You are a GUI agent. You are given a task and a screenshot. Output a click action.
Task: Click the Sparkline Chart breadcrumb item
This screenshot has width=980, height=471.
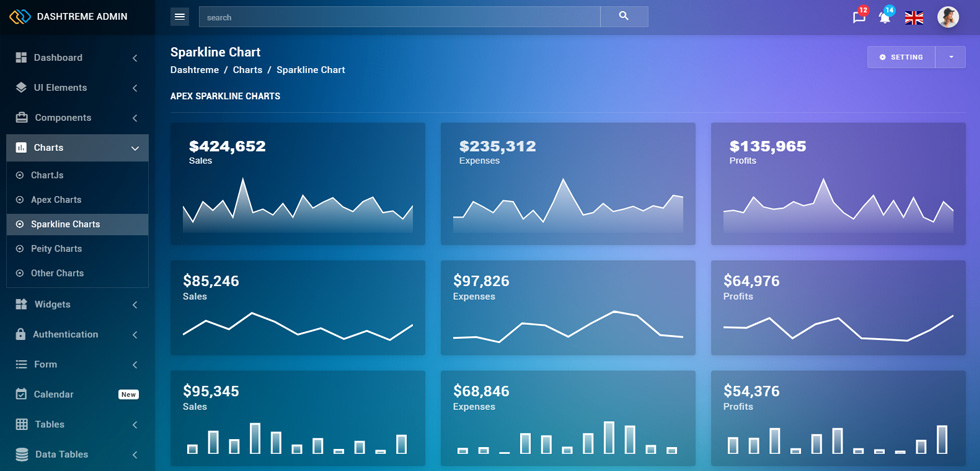tap(311, 70)
